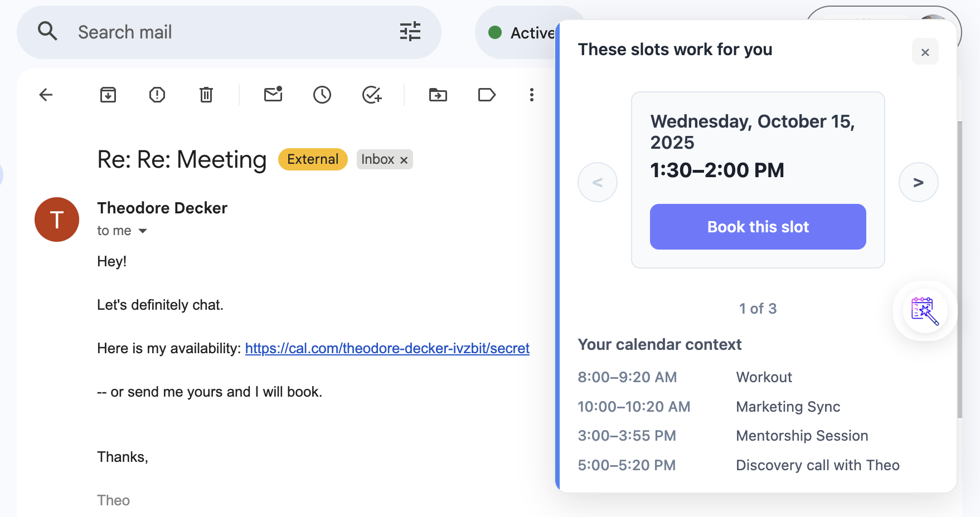Screen dimensions: 980x517
Task: Open the Move to folder icon
Action: click(x=438, y=95)
